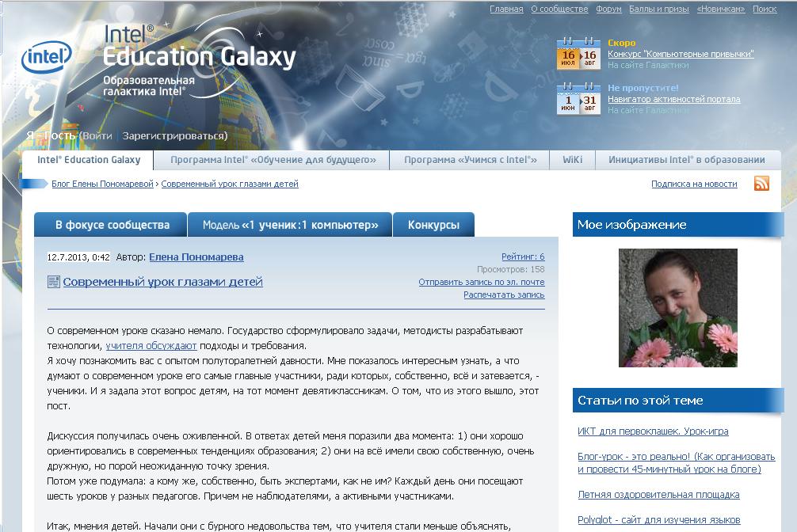This screenshot has width=797, height=532.
Task: Open ИКТ для первоклашек. Урок-игра article
Action: pos(653,431)
